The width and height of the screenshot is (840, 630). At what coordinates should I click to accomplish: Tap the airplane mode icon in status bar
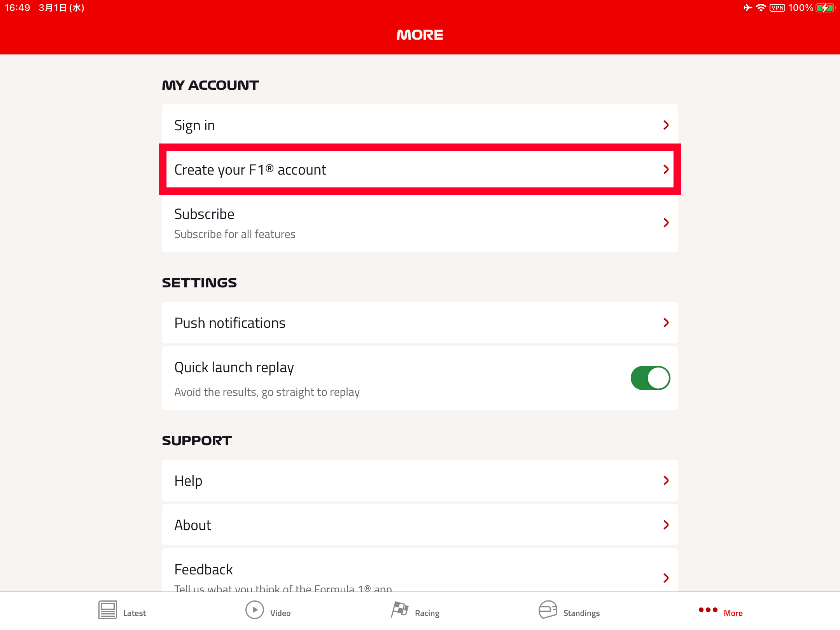click(747, 8)
